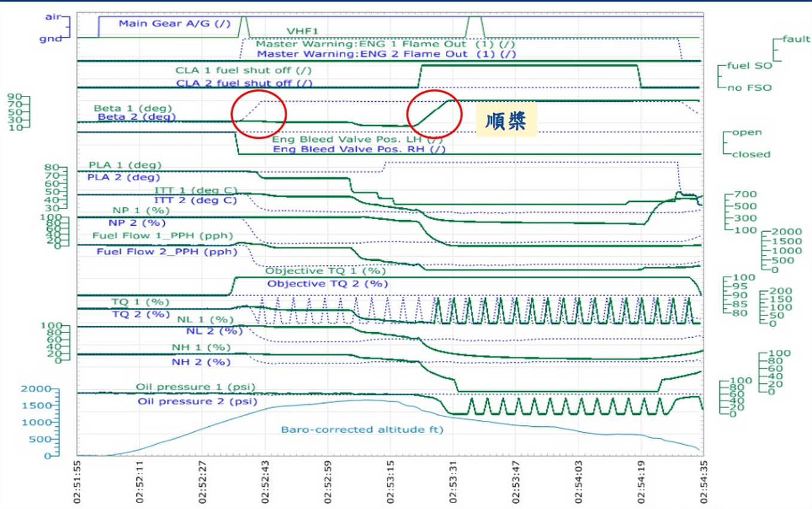Click the TQ 2 (%) trace label
Image resolution: width=812 pixels, height=509 pixels.
tap(141, 314)
